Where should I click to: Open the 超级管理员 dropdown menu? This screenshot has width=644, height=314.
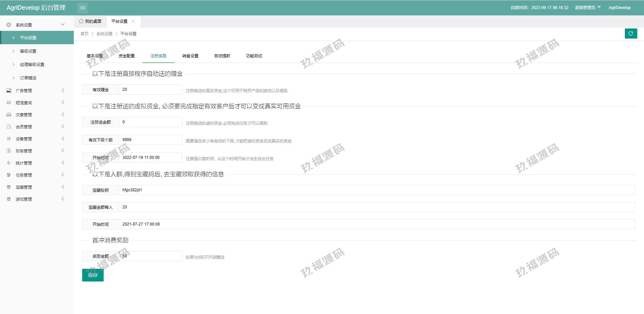[588, 8]
